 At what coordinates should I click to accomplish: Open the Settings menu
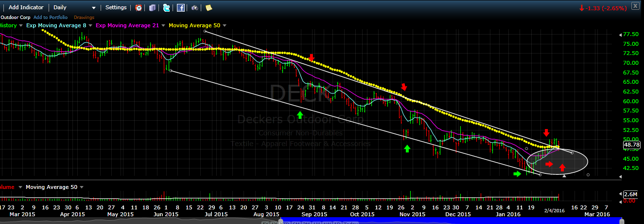point(116,7)
